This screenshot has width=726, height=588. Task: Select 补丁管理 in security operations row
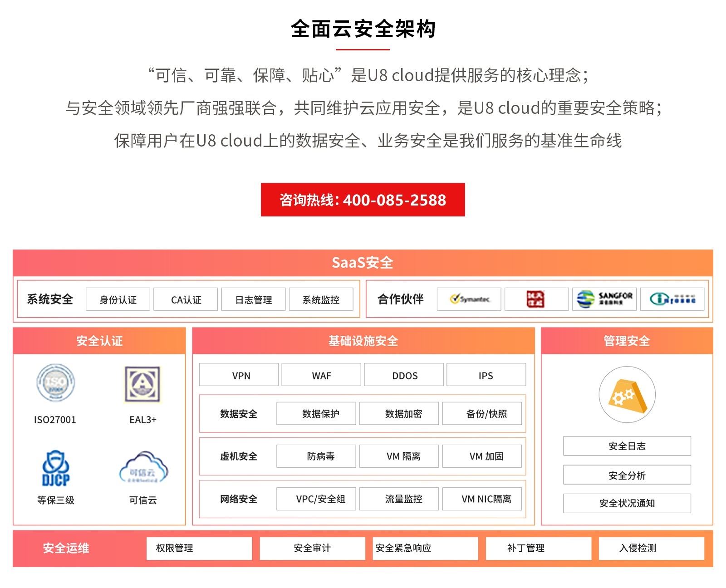[x=538, y=548]
